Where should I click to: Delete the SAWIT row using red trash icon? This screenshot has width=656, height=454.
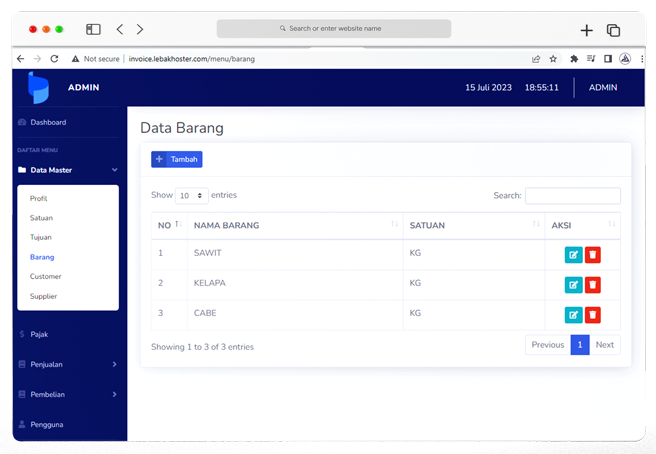click(x=593, y=255)
